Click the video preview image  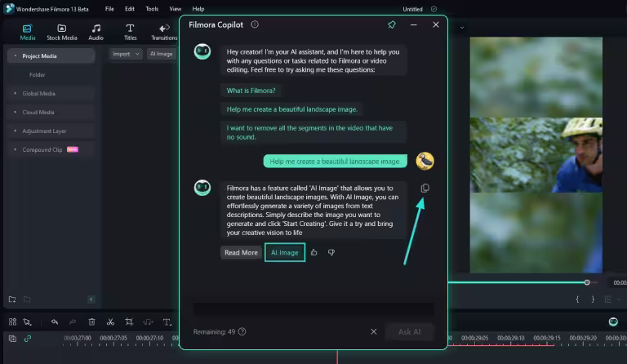point(536,155)
